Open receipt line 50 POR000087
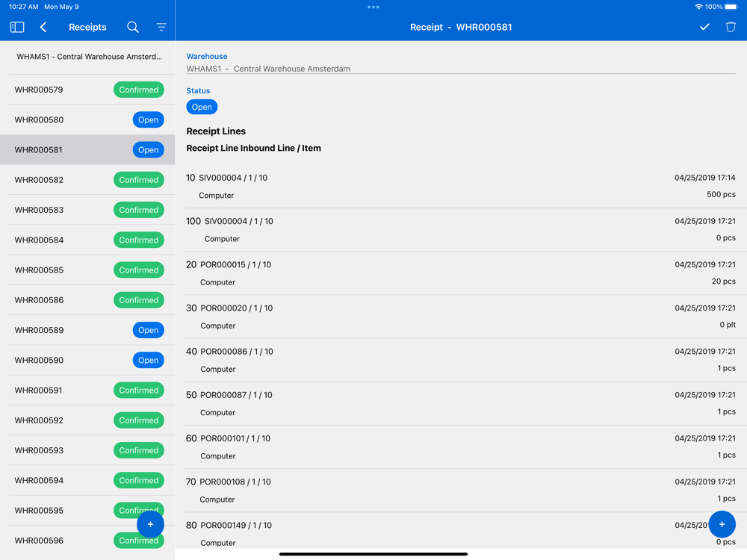Image resolution: width=747 pixels, height=560 pixels. [460, 403]
